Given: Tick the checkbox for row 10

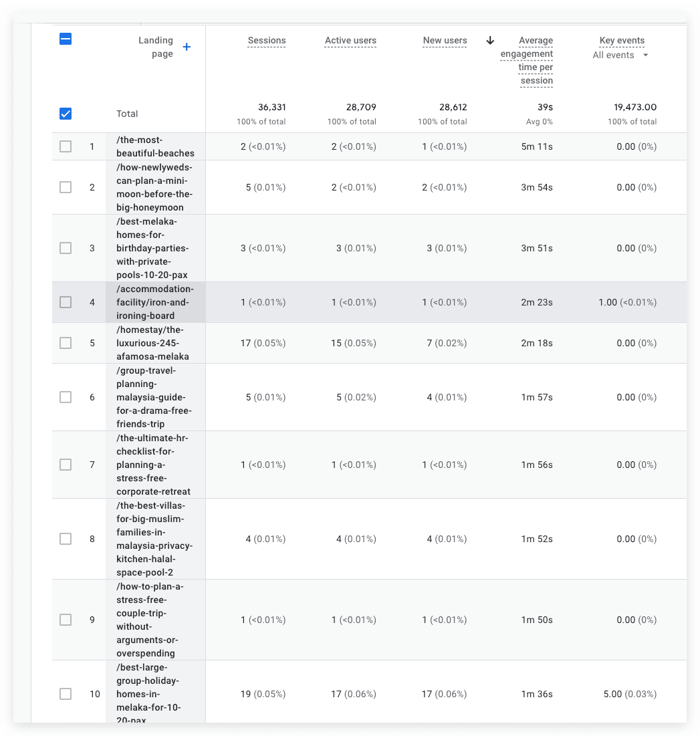Looking at the screenshot, I should 66,694.
